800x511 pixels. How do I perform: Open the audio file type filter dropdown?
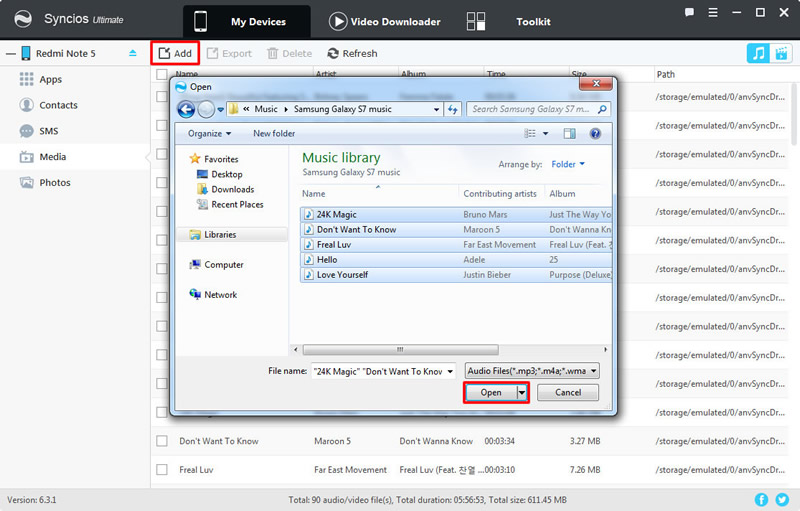click(x=532, y=371)
